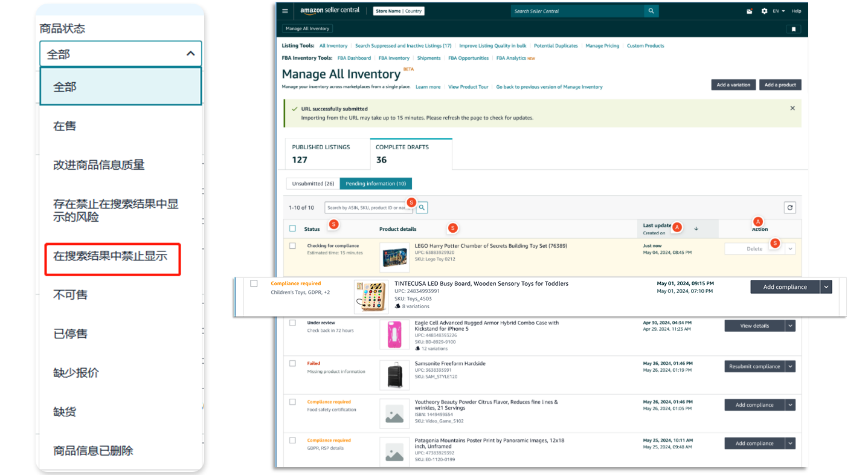
Task: Click Add compliance for Youtheory Beauty Powder
Action: [754, 405]
